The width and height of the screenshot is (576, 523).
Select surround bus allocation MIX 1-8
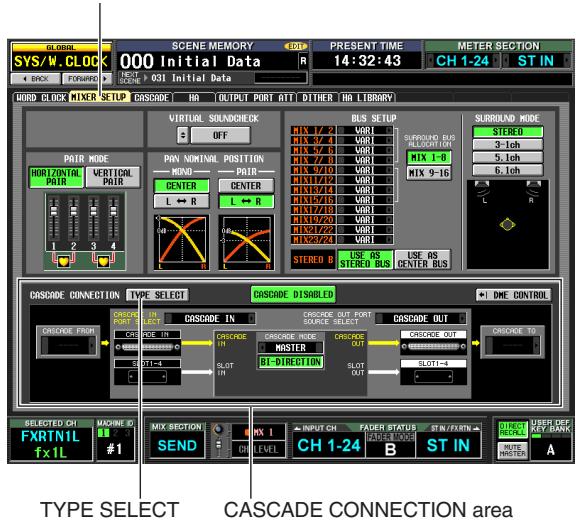point(429,158)
